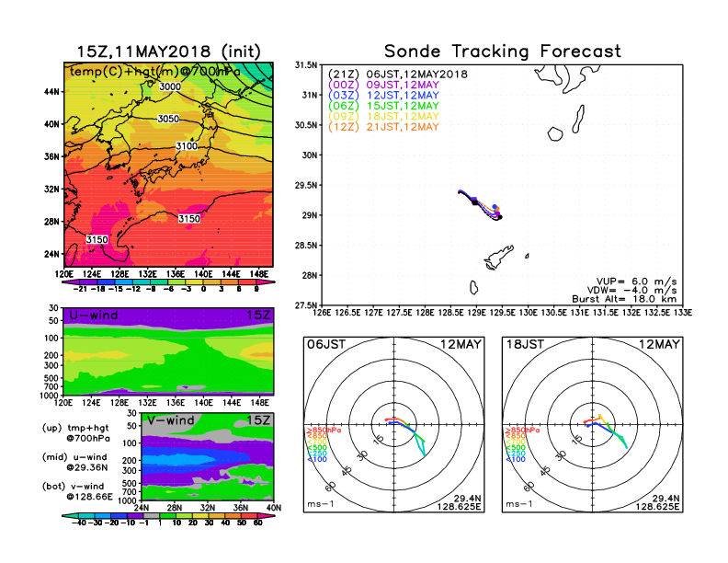Viewport: 728px width, 563px height.
Task: Click the black dot ending the 21Z track
Action: pyautogui.click(x=500, y=217)
